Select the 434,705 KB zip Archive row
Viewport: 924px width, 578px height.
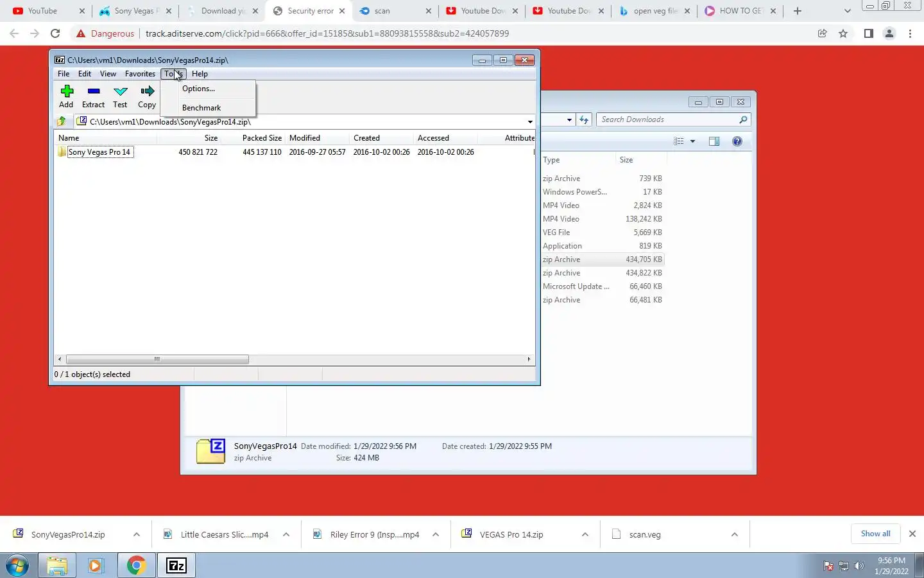[x=602, y=259]
